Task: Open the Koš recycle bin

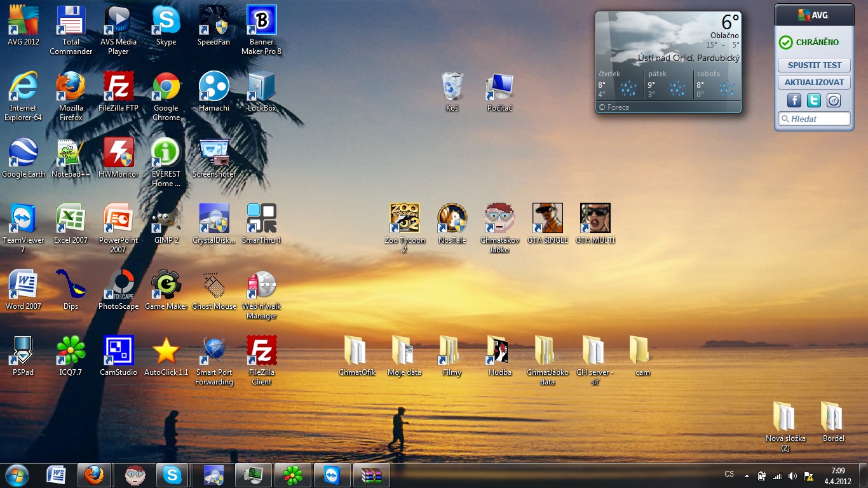Action: click(x=452, y=87)
